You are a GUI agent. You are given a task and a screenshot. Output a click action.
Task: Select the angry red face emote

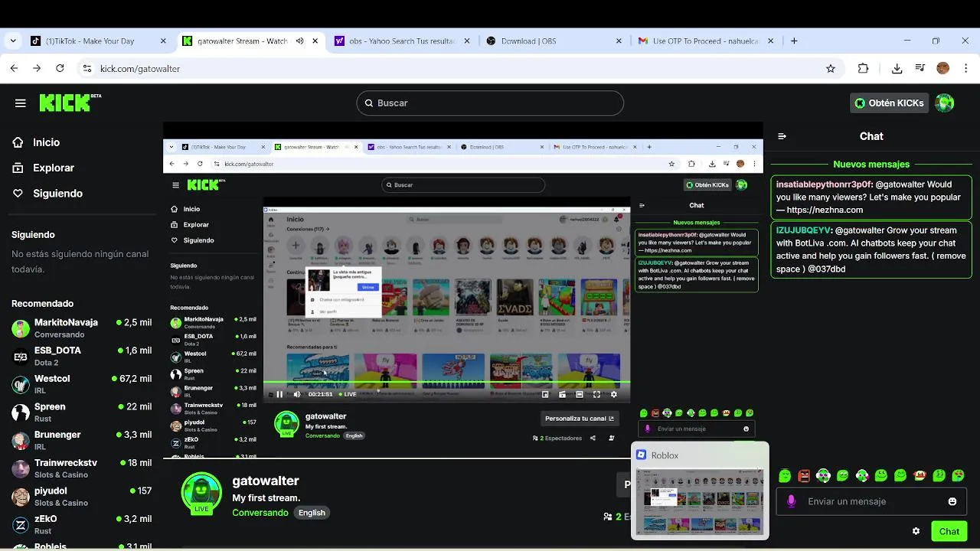click(x=804, y=476)
